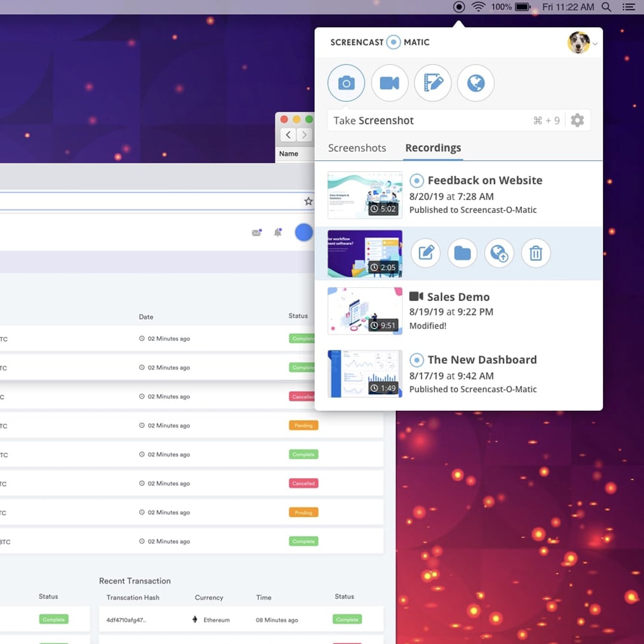The image size is (644, 644).
Task: Open settings gear next to Take Screenshot
Action: 577,120
